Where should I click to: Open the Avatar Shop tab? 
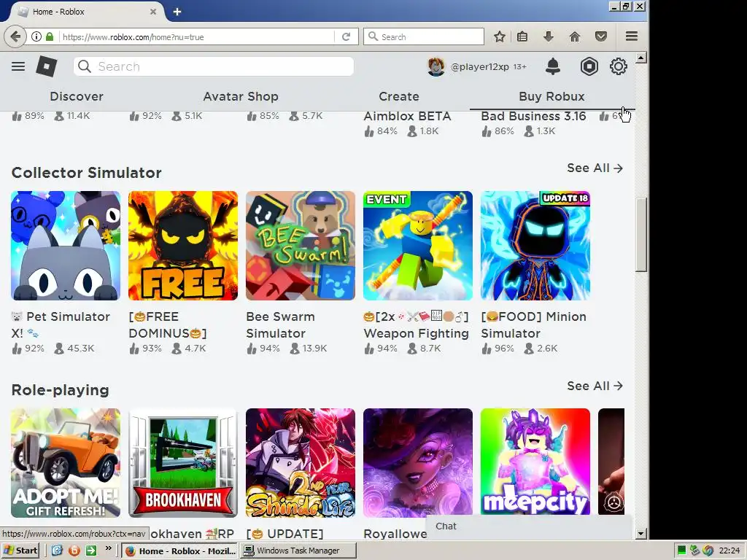(241, 96)
